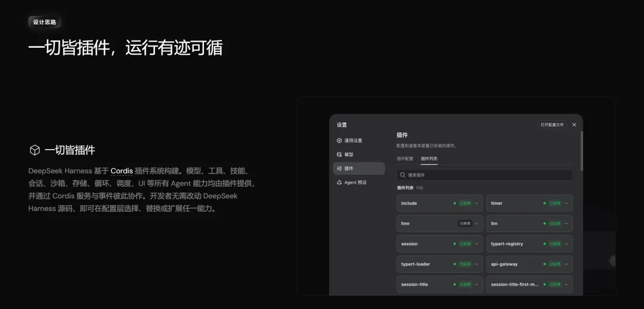Click the 打开配置文件 button
This screenshot has width=644, height=309.
click(552, 125)
